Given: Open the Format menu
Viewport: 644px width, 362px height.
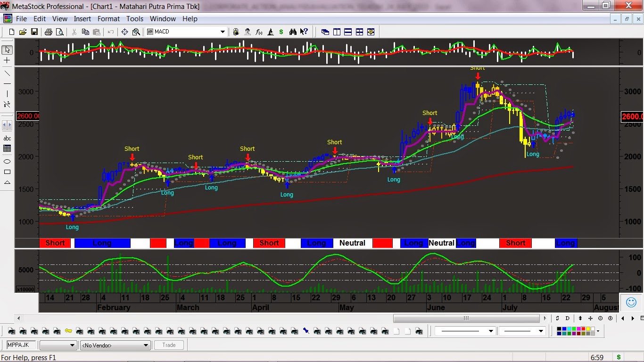Looking at the screenshot, I should click(x=108, y=19).
